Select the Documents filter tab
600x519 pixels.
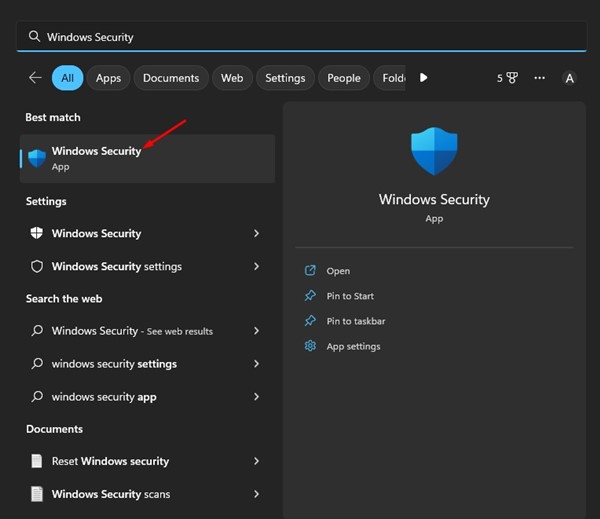click(x=171, y=78)
